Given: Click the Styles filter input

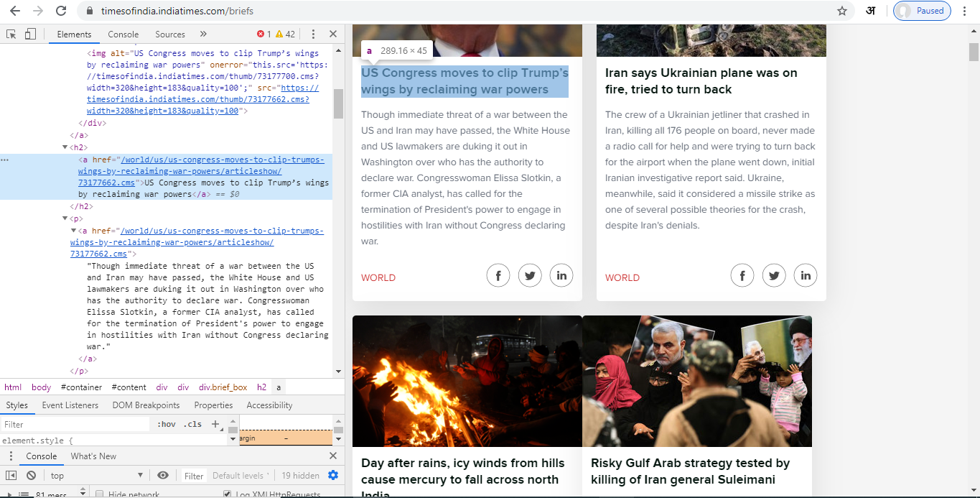Looking at the screenshot, I should tap(75, 424).
